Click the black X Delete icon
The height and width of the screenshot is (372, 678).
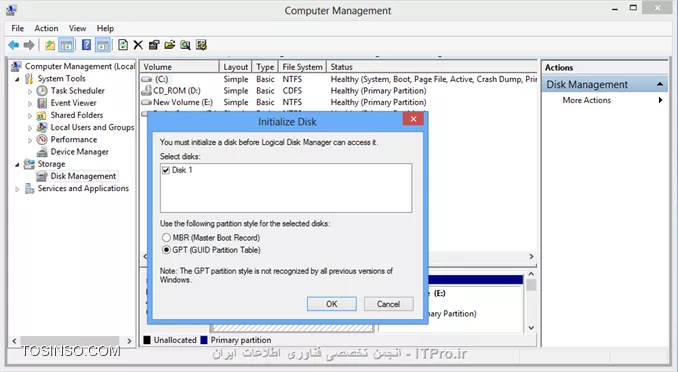(138, 45)
